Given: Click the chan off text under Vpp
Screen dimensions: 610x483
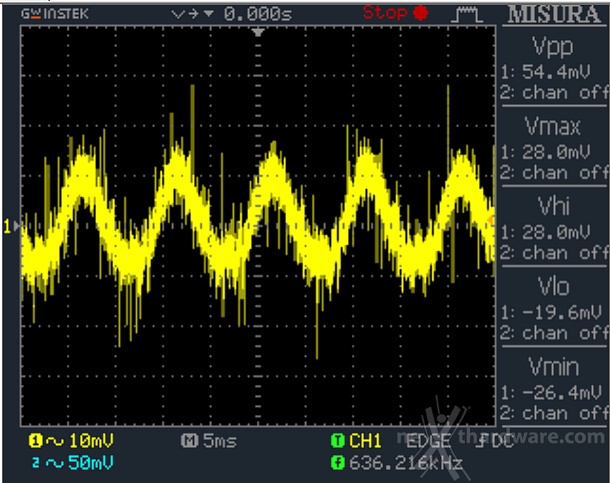Looking at the screenshot, I should click(565, 93).
